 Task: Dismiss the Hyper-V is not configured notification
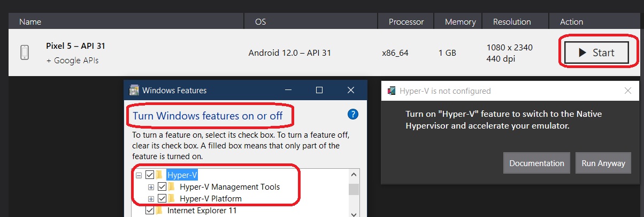click(x=628, y=91)
